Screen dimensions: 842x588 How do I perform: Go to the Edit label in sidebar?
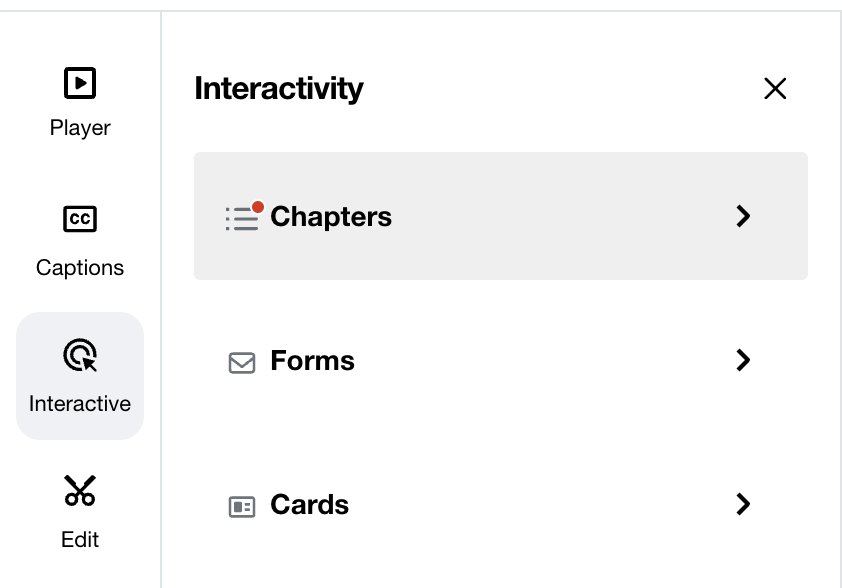(80, 540)
